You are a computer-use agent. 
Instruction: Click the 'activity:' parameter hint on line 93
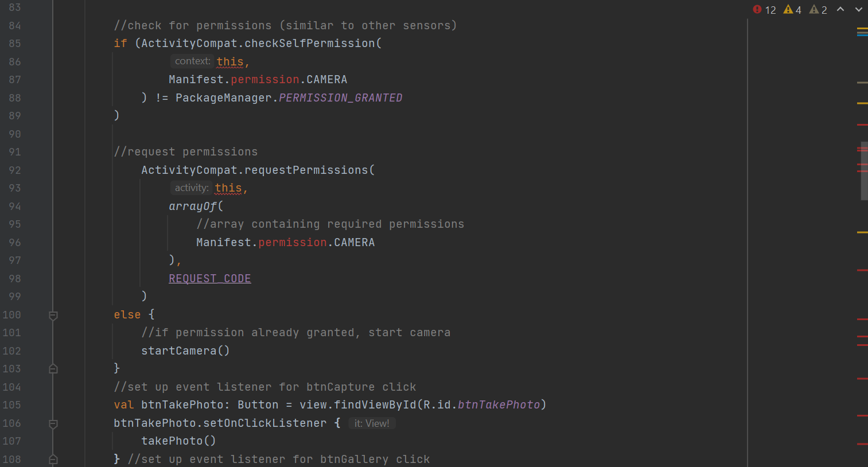click(x=192, y=188)
